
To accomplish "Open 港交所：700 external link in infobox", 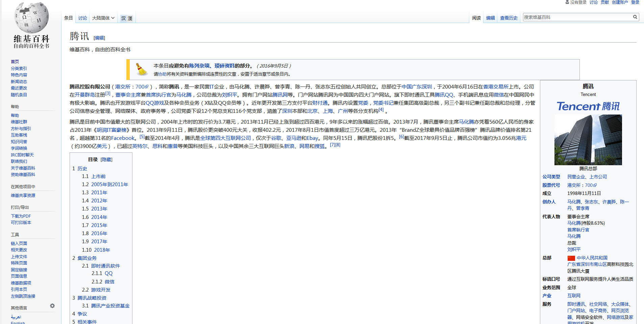I will [582, 185].
